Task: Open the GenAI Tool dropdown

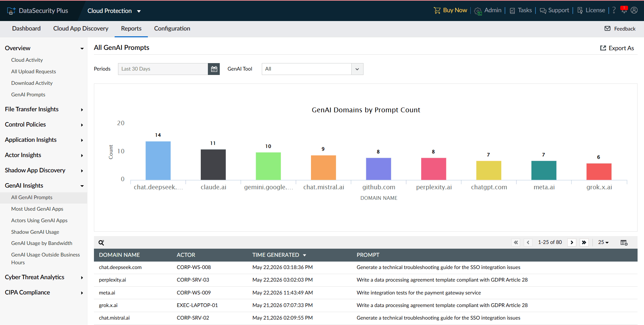Action: tap(312, 69)
